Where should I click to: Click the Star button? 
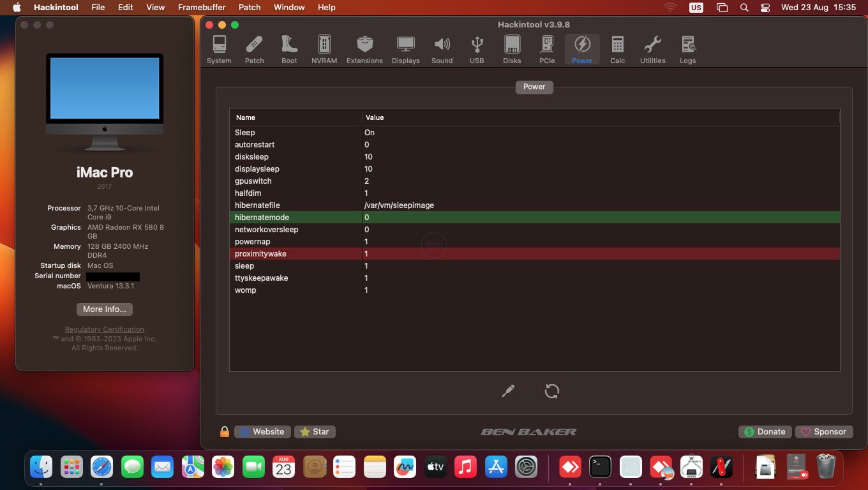[x=315, y=432]
